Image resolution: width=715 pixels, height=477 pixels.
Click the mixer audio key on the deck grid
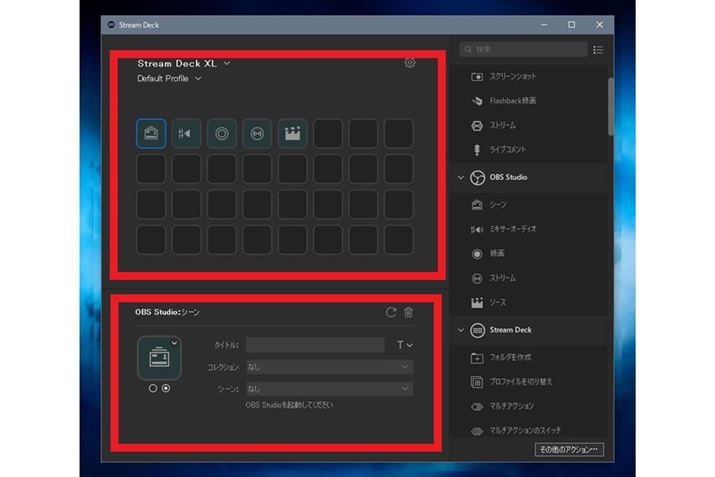[187, 134]
